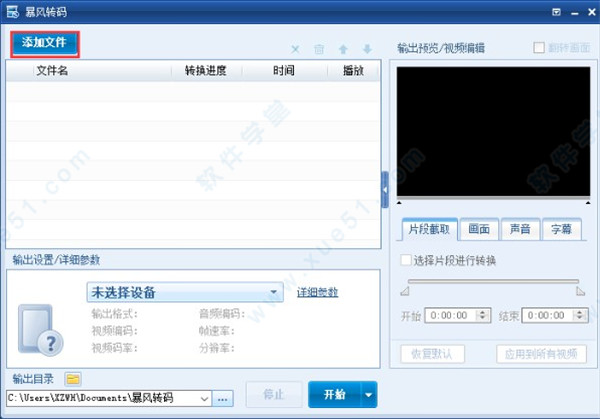Click the unknown device phone icon
Viewport: 600px width, 419px height.
click(x=41, y=330)
